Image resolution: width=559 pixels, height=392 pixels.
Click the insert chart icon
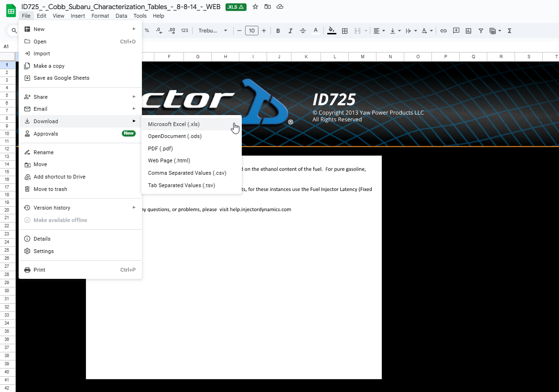pos(468,31)
